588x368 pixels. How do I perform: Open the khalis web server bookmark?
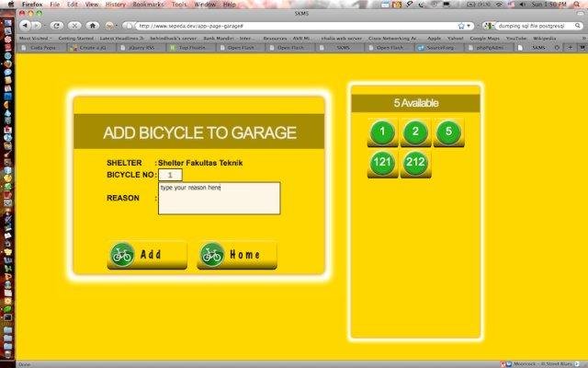click(342, 39)
